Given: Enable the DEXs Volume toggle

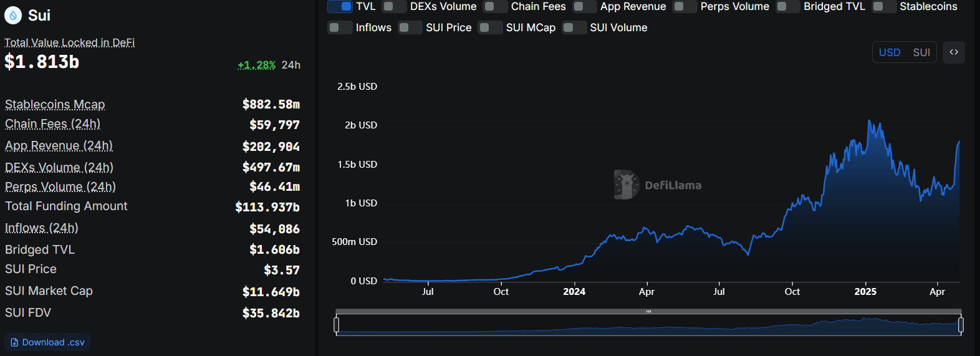Looking at the screenshot, I should [394, 7].
